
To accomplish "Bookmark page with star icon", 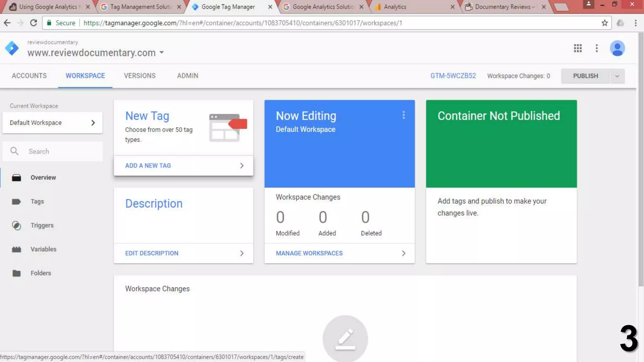I will 604,23.
